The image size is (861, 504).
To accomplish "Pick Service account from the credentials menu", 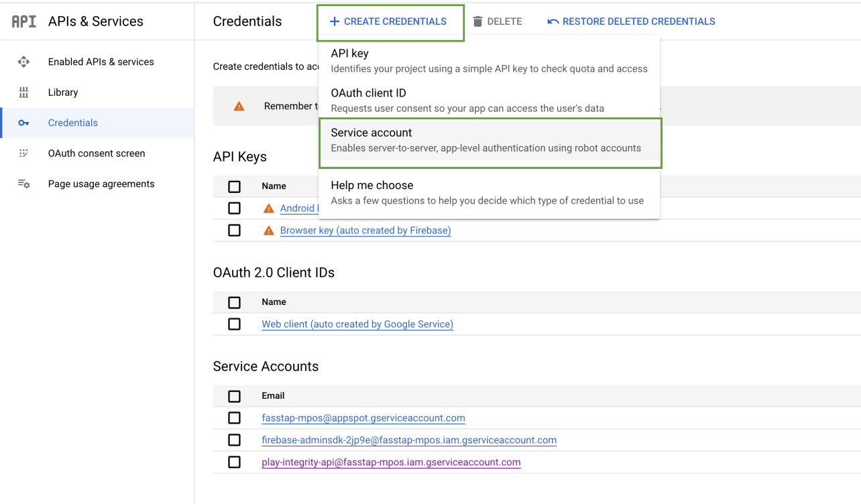I will pyautogui.click(x=490, y=140).
